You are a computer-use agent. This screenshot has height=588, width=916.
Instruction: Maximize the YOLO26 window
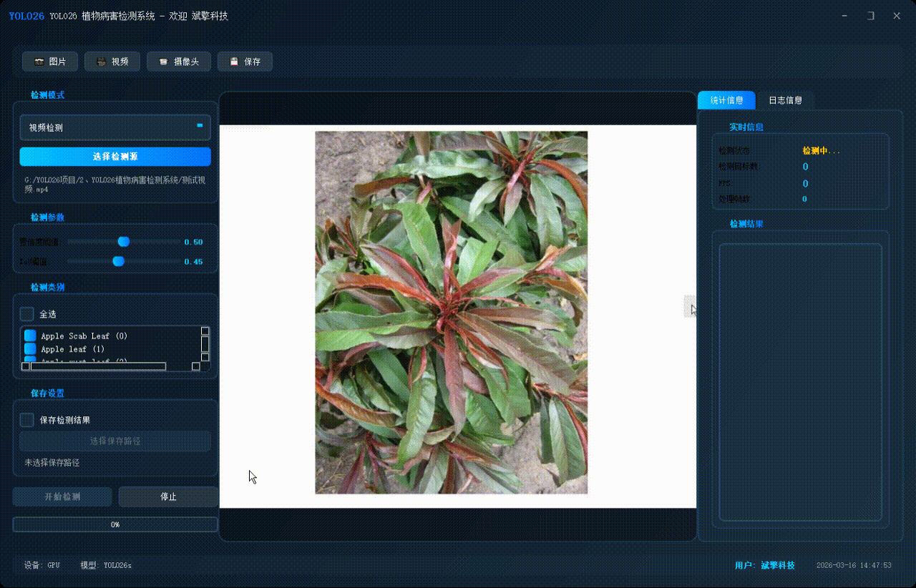coord(871,15)
